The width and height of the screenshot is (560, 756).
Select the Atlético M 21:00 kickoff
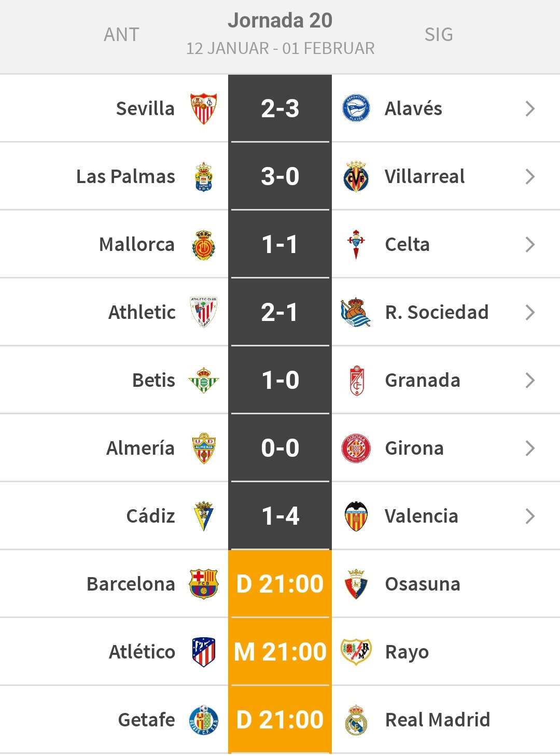(x=280, y=652)
